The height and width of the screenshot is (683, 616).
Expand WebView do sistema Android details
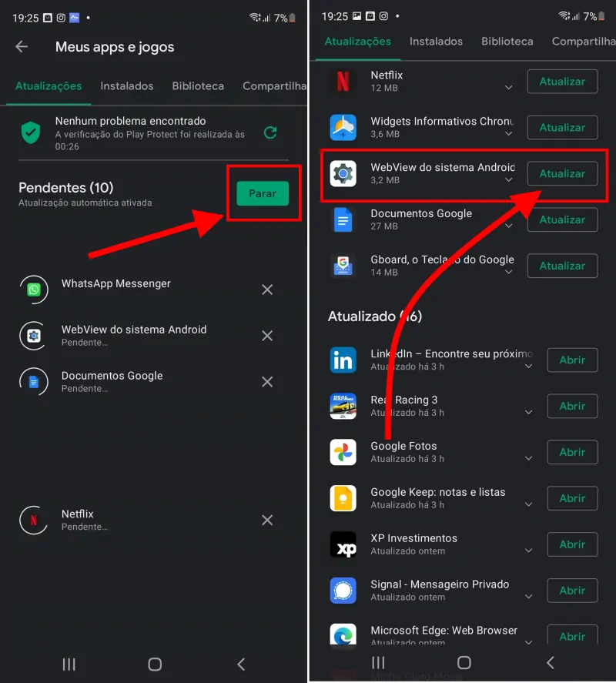(508, 180)
